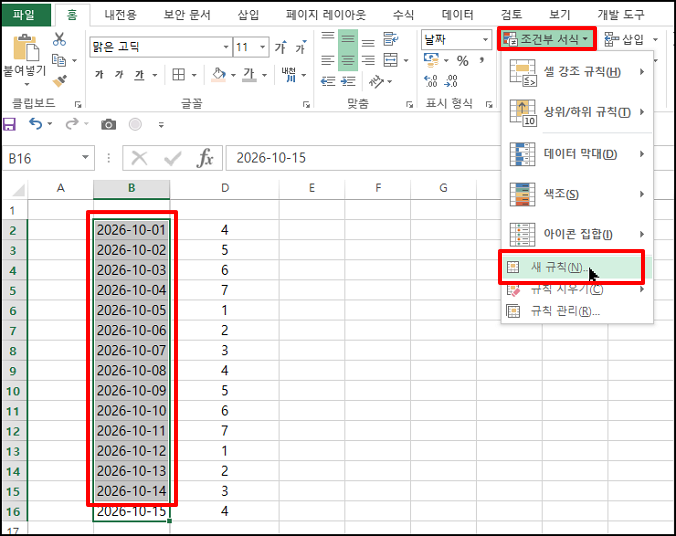The width and height of the screenshot is (676, 536).
Task: Click the Copy icon in clipboard group
Action: [59, 60]
